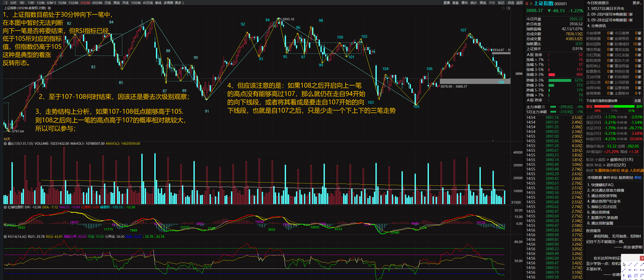Expand more periods with 更多 arrow
Image resolution: width=644 pixels, height=280 pixels.
point(179,3)
